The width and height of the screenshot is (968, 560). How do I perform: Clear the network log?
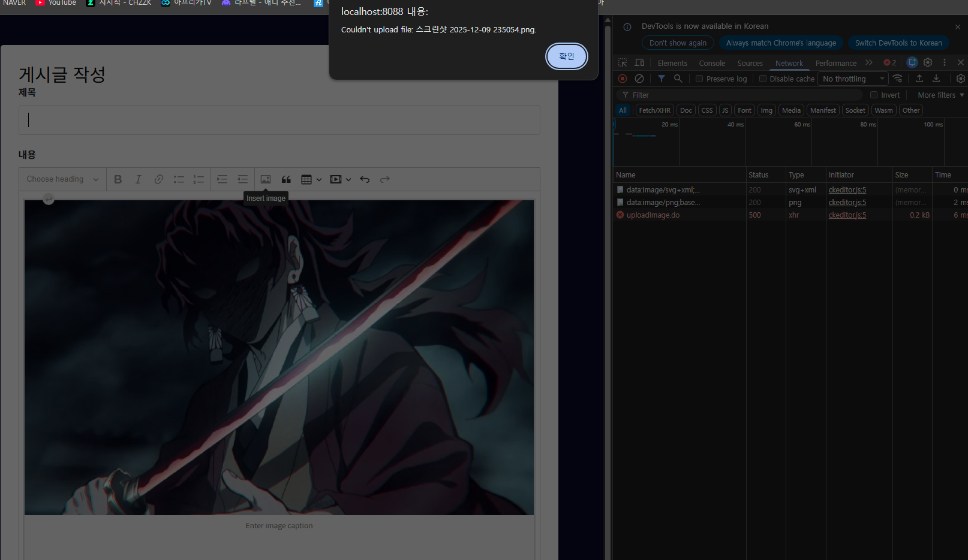[x=639, y=79]
